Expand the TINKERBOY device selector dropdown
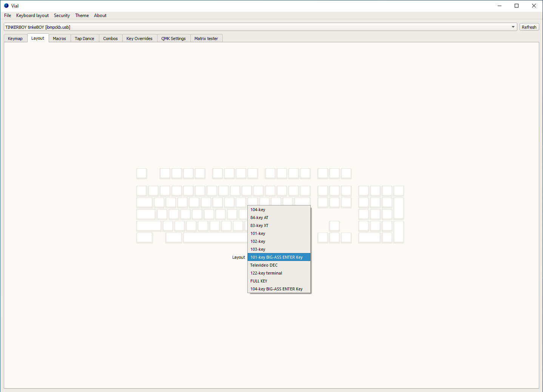Screen dimensions: 543x392 pos(260,27)
